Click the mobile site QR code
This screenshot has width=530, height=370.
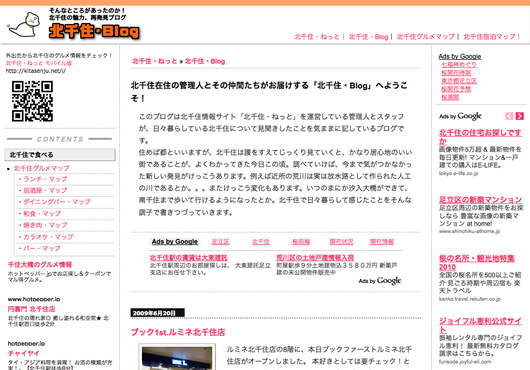[x=32, y=101]
